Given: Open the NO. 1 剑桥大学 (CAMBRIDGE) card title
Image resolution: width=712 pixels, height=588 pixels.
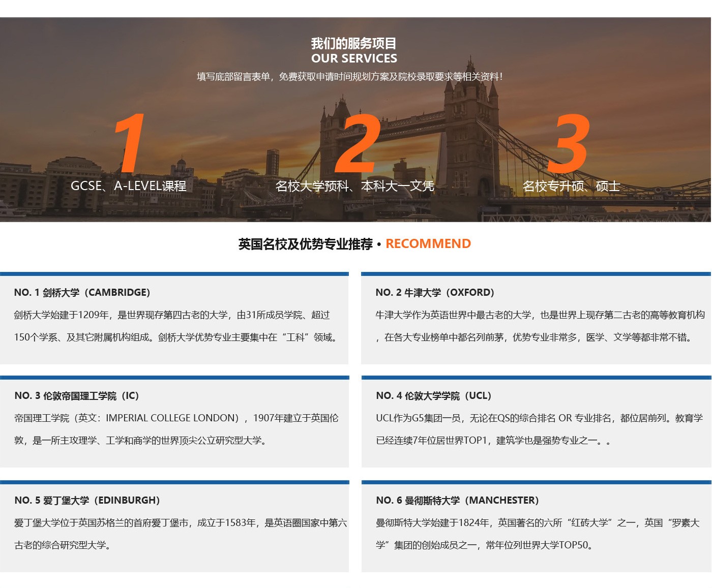Looking at the screenshot, I should (x=82, y=293).
